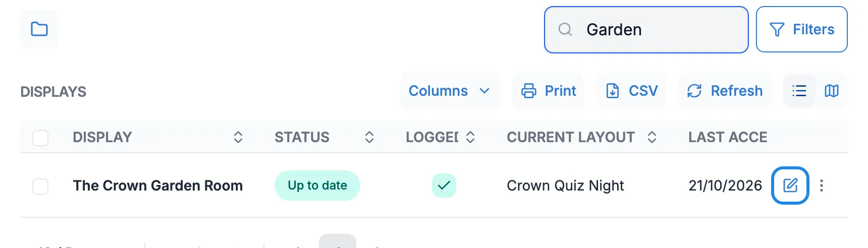
Task: Tick the select-all checkbox in header
Action: click(40, 138)
